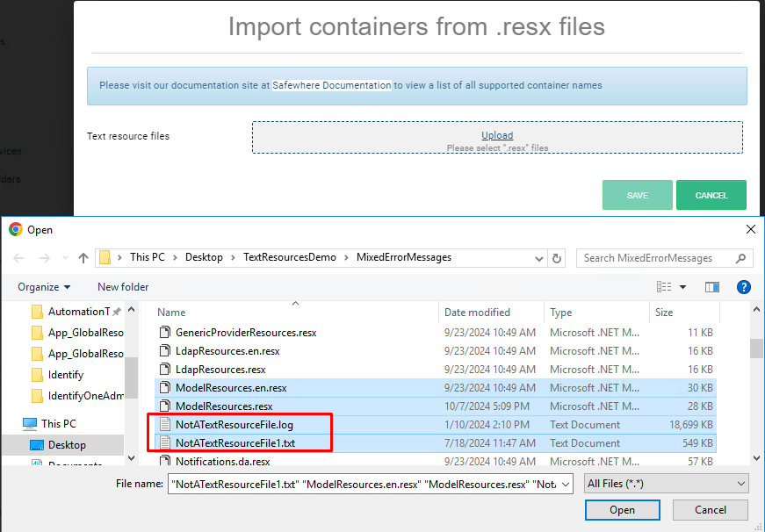The height and width of the screenshot is (532, 765).
Task: Select the NotATextResourceFile.log file icon
Action: point(165,423)
